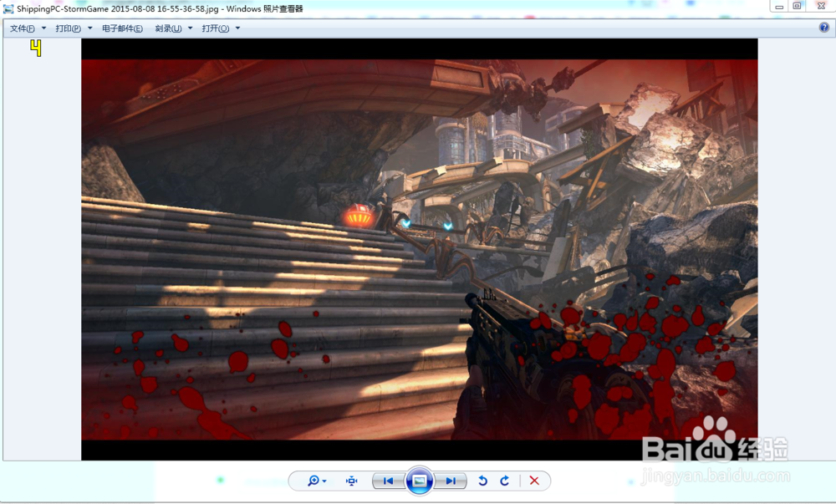836x504 pixels.
Task: Click the displayed game screenshot image
Action: pos(420,249)
